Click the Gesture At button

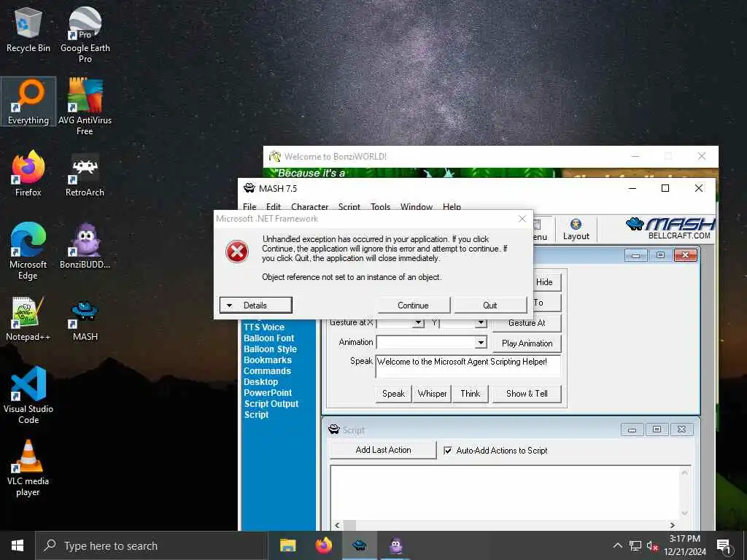[x=527, y=323]
